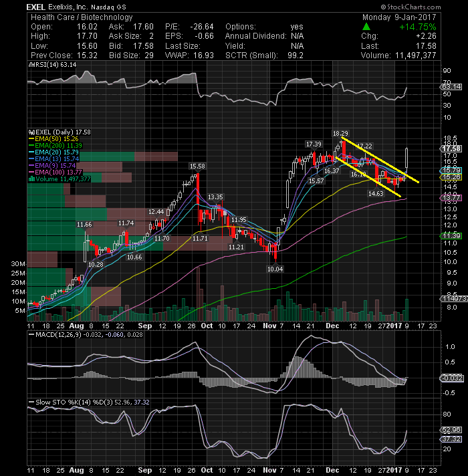
Task: Click the cyan EMA(20) 15.79 legend swatch
Action: [31, 152]
